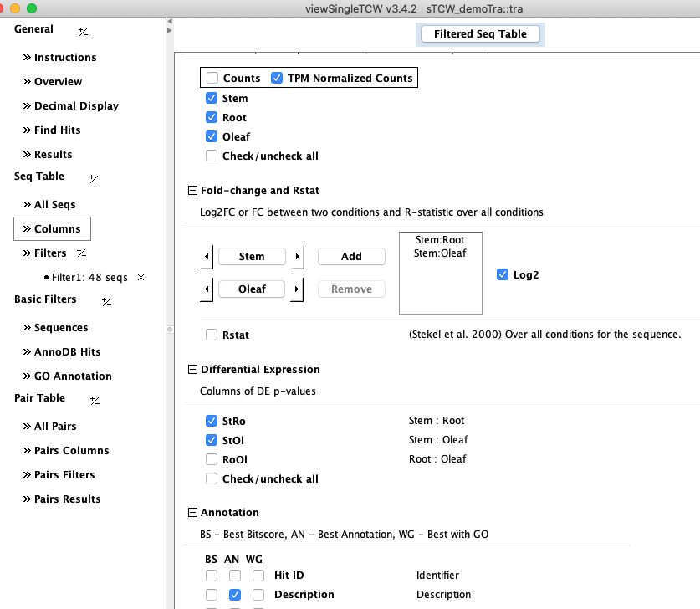Collapse the Annotation section
The height and width of the screenshot is (609, 700).
pos(193,513)
